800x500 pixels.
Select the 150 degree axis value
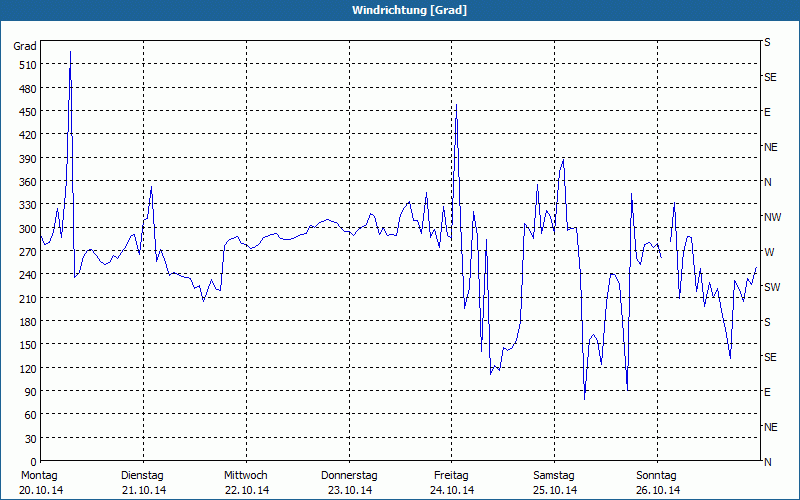[x=28, y=345]
